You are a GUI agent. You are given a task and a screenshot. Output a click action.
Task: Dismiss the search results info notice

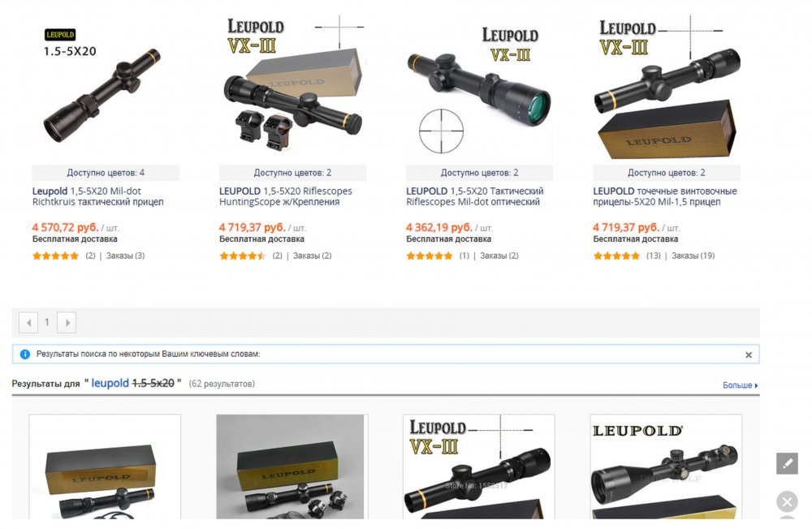[749, 355]
